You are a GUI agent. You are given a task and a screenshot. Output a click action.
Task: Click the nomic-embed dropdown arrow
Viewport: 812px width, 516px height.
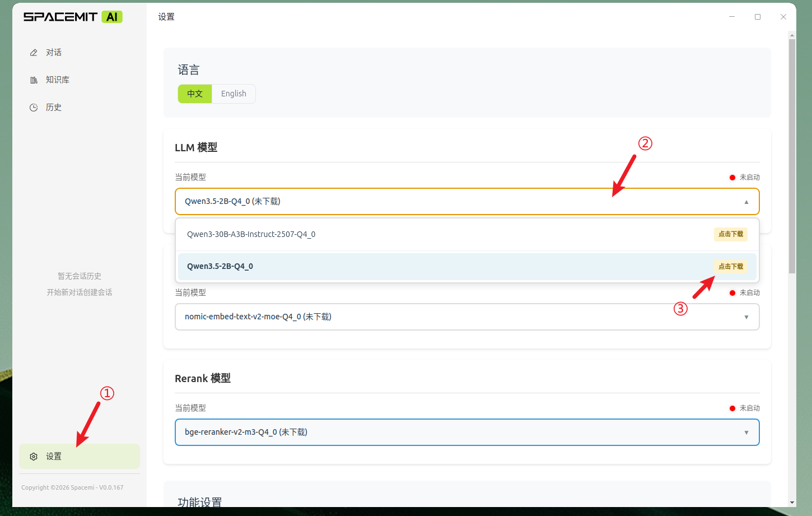point(746,317)
